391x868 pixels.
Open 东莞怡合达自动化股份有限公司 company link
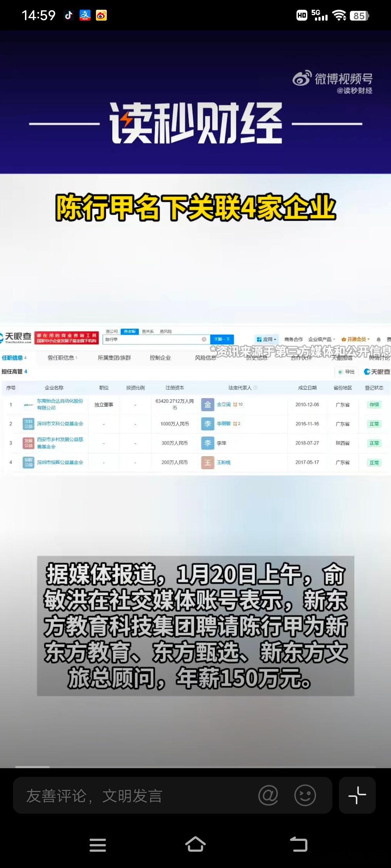[60, 404]
